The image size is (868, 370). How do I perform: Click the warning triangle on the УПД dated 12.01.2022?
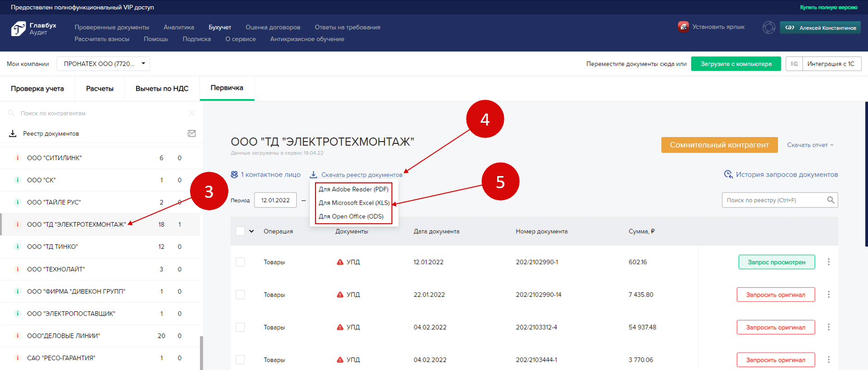[340, 262]
